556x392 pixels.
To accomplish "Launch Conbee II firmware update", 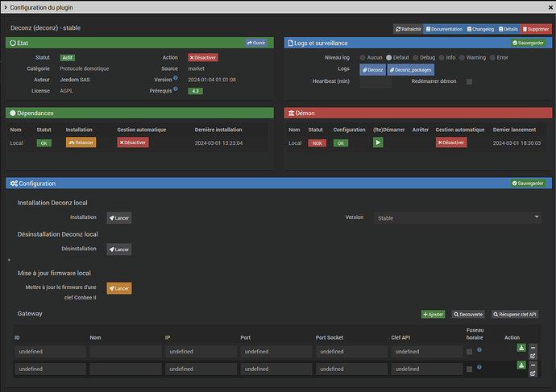I will (x=119, y=288).
